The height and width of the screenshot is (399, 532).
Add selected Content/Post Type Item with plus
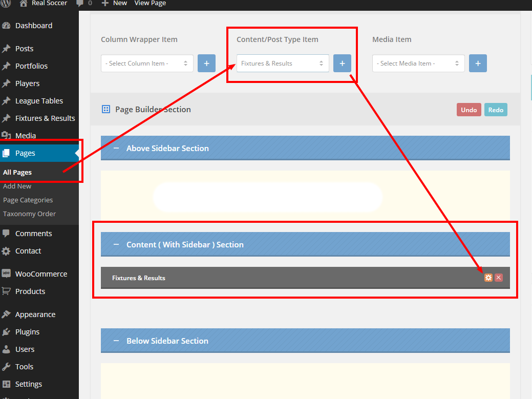pyautogui.click(x=342, y=64)
